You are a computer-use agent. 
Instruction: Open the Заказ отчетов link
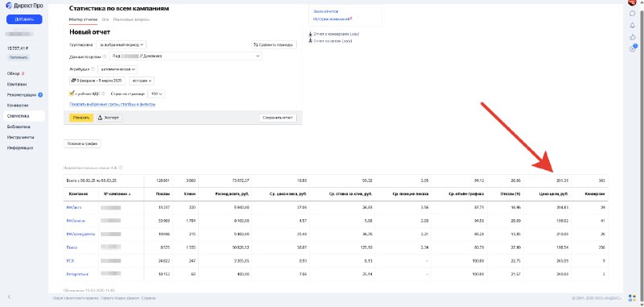(326, 11)
